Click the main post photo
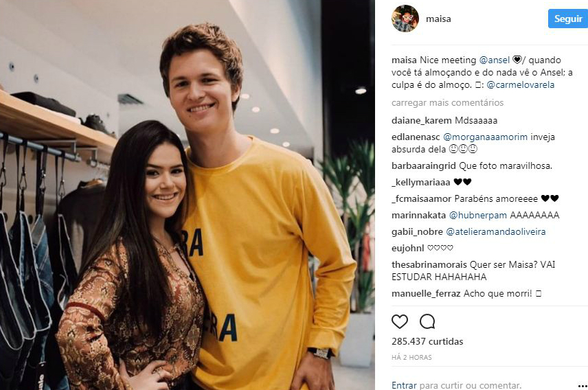This screenshot has width=588, height=390. [187, 195]
